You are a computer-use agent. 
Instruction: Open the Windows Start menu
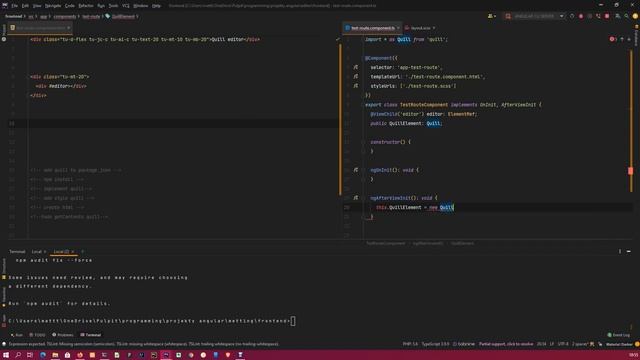pyautogui.click(x=6, y=355)
